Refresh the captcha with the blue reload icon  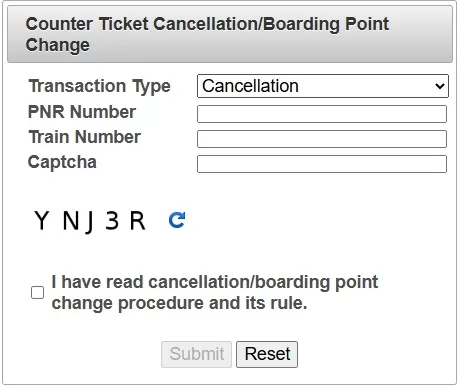pos(177,220)
